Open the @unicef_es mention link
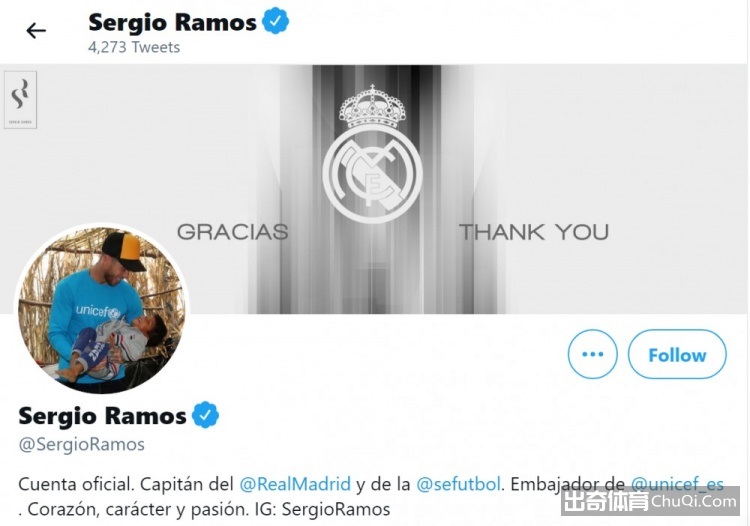Viewport: 750px width, 526px height. tap(677, 484)
